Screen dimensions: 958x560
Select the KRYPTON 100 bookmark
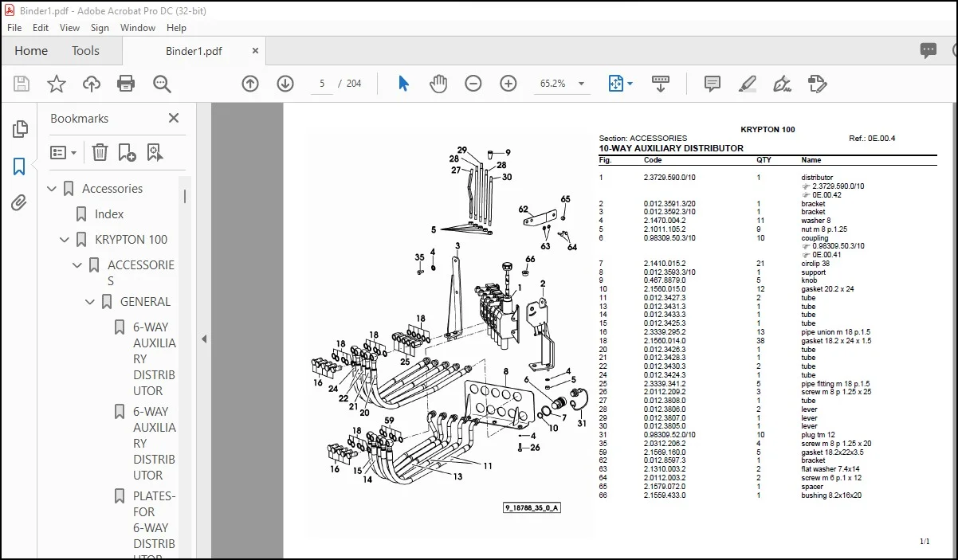132,240
